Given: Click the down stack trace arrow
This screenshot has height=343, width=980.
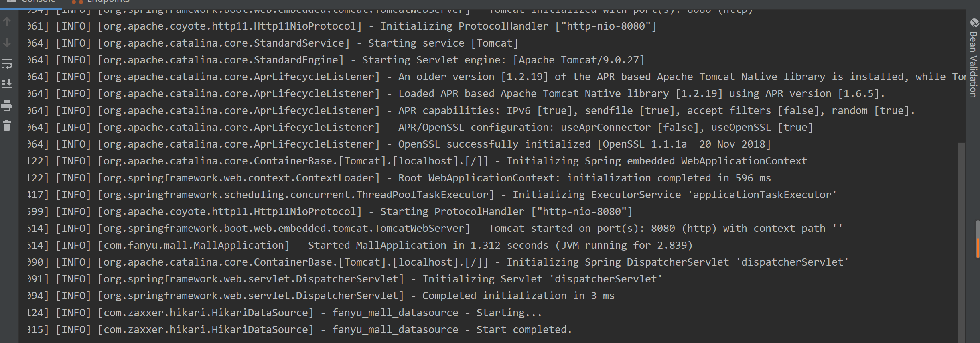Looking at the screenshot, I should click(x=7, y=43).
